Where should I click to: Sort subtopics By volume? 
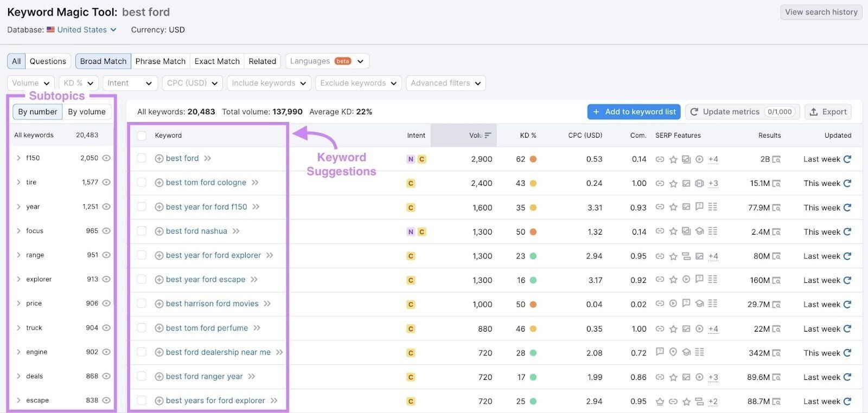(87, 112)
